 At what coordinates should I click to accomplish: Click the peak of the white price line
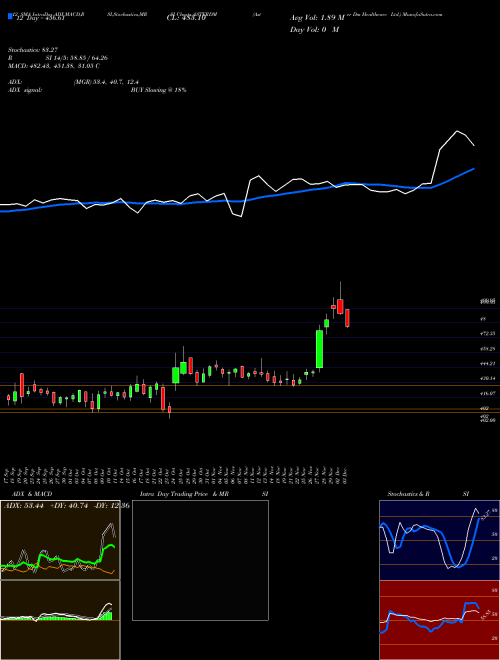pyautogui.click(x=457, y=131)
